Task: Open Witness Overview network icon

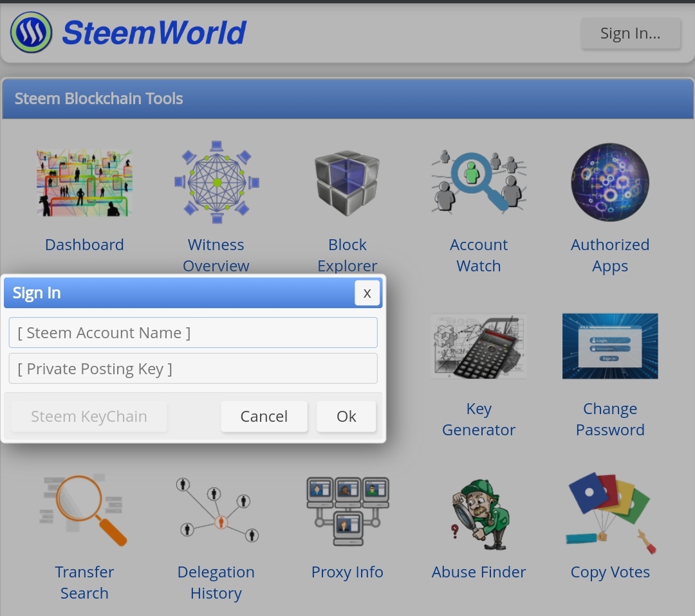Action: 216,183
